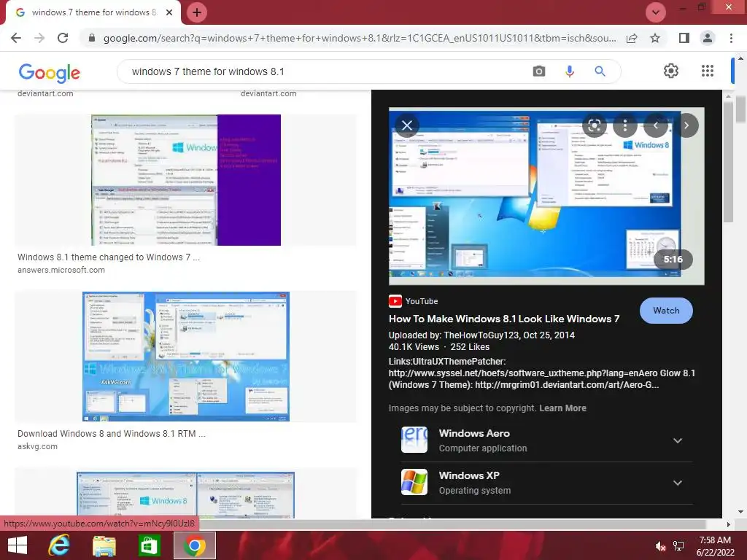Open the answers.microsoft.com result image
Image resolution: width=747 pixels, height=560 pixels.
pos(186,180)
